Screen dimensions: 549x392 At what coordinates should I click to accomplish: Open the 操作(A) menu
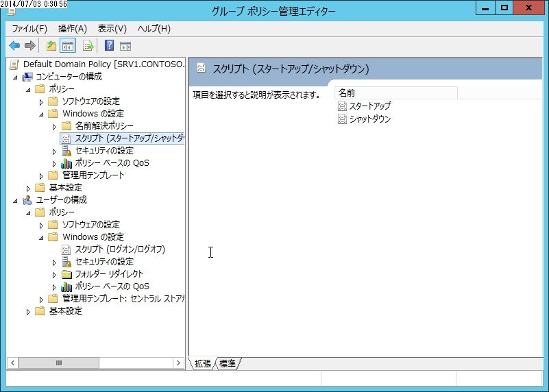(73, 28)
